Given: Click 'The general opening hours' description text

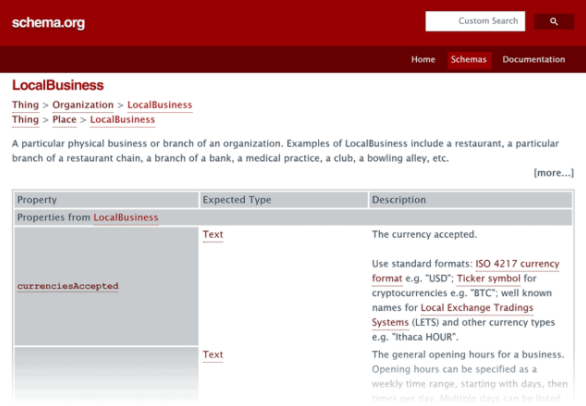Looking at the screenshot, I should [468, 355].
